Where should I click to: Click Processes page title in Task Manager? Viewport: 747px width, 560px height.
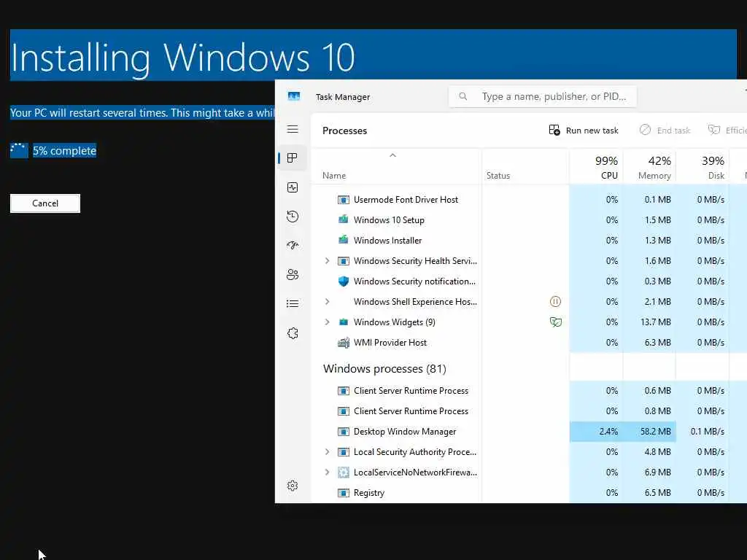coord(344,131)
